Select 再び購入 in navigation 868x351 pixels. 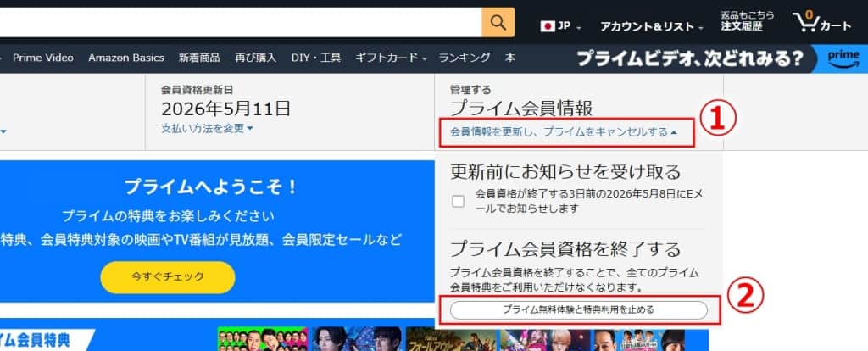256,58
